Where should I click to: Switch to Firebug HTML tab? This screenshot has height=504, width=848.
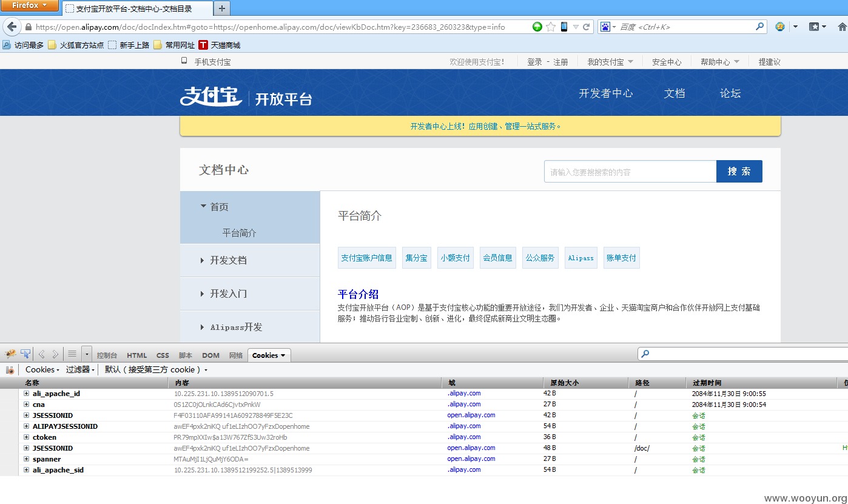click(136, 355)
